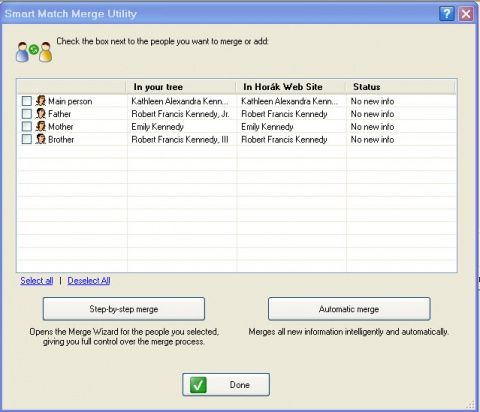Click the green checkmark icon on Done

[198, 385]
